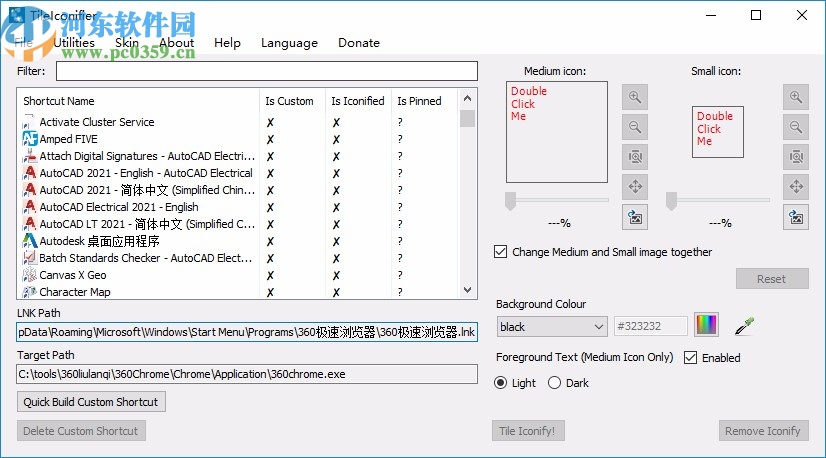Viewport: 826px width, 458px height.
Task: Select the Dark foreground text option
Action: 554,383
